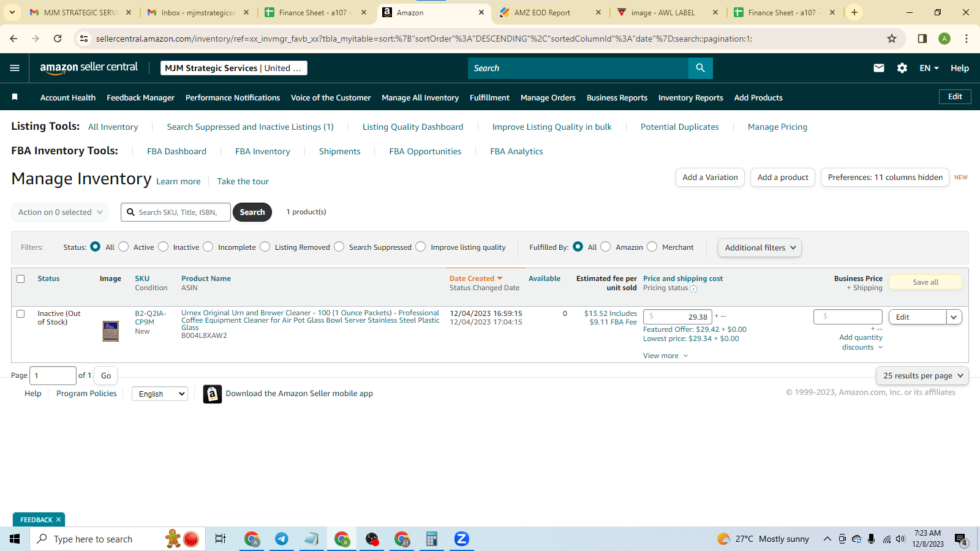Click the Go pagination button
980x551 pixels.
coord(106,375)
